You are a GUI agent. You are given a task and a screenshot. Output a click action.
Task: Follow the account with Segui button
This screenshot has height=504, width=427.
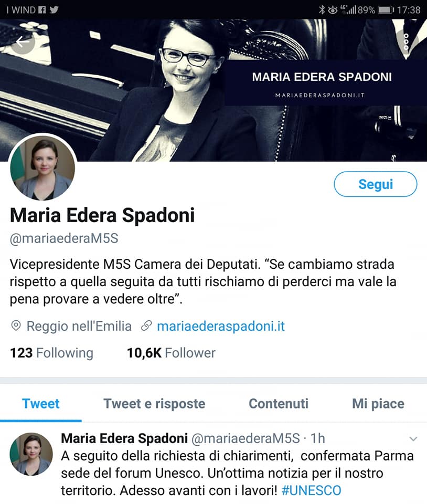[x=375, y=184]
